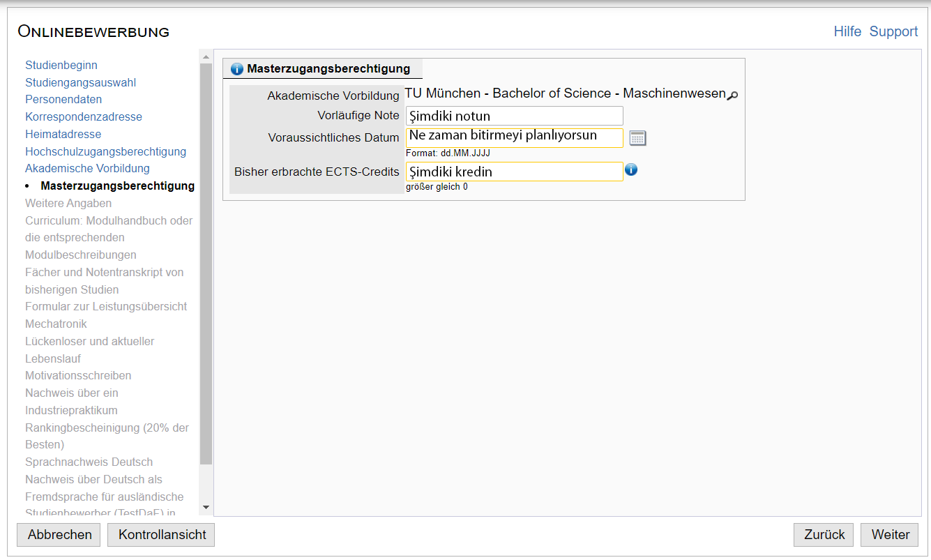The width and height of the screenshot is (931, 560).
Task: Click the info icon next to ECTS-Credits field
Action: click(631, 169)
